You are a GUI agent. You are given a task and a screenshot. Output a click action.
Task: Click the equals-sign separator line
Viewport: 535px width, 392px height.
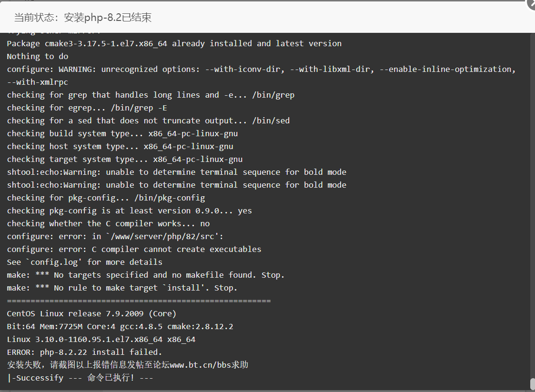pyautogui.click(x=139, y=301)
